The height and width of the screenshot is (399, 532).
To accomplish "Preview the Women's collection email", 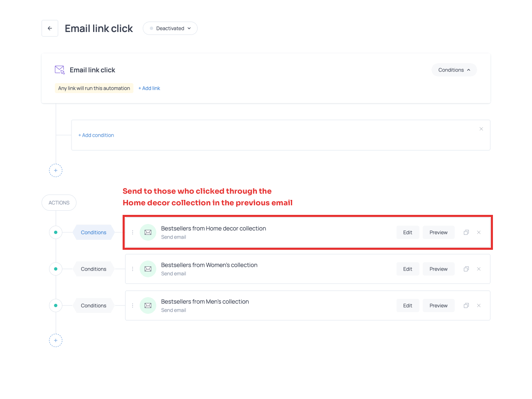I will pyautogui.click(x=438, y=269).
